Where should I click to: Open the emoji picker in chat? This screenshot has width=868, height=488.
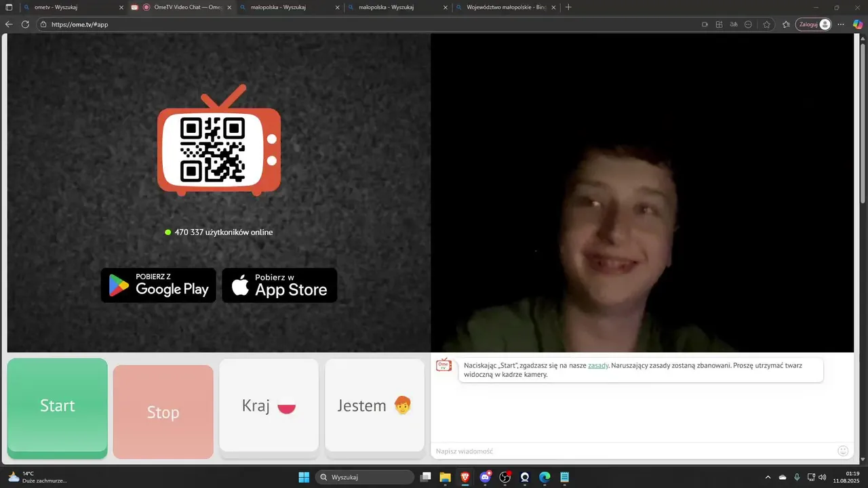[x=843, y=451]
